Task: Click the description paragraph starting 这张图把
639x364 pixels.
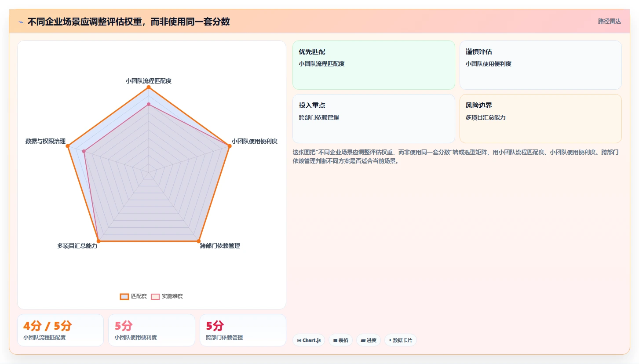Action: point(456,157)
